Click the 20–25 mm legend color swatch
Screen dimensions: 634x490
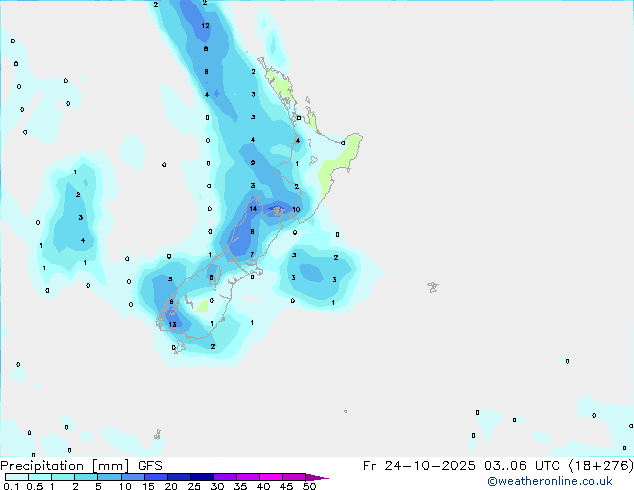tap(179, 477)
